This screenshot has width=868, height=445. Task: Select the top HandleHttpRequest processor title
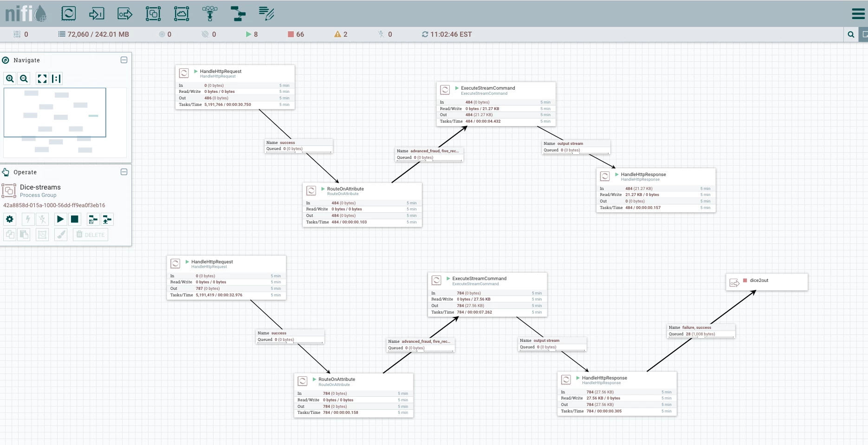tap(220, 72)
